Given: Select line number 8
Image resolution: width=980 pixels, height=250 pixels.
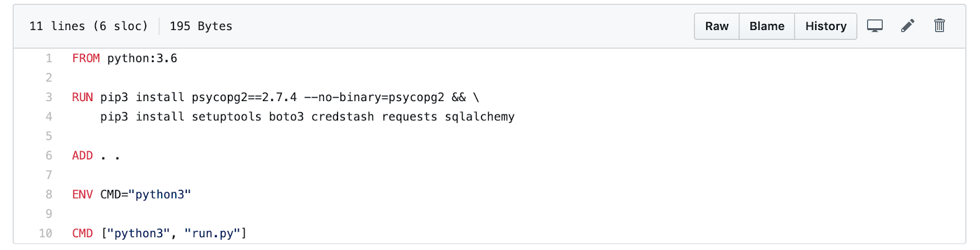Looking at the screenshot, I should pos(49,194).
